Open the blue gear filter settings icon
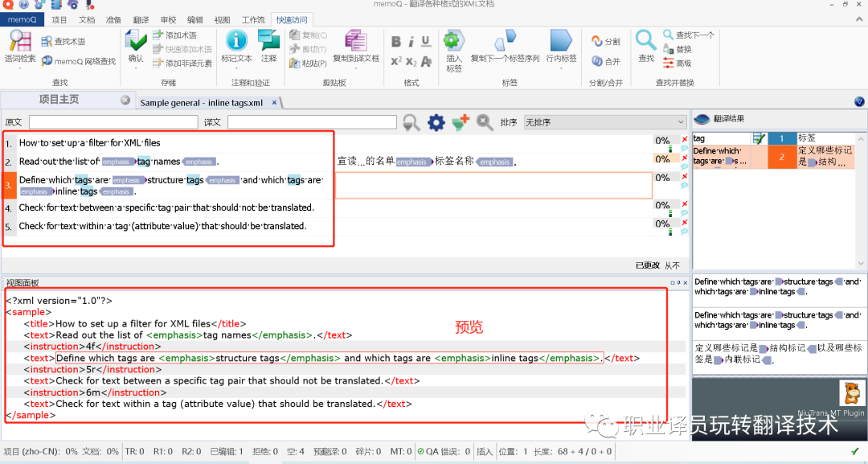Screen dimensions: 868x464 (x=436, y=122)
